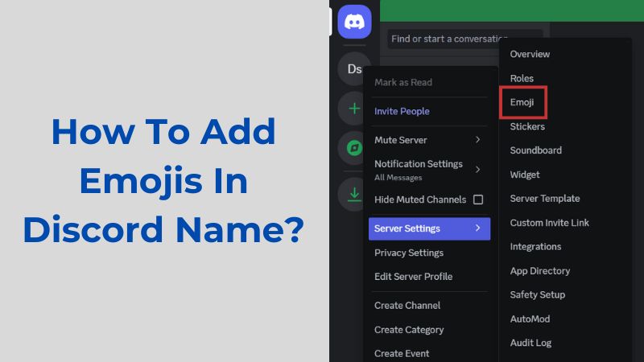Click the Add a Server plus icon
Viewport: 644px width, 362px height.
point(354,109)
